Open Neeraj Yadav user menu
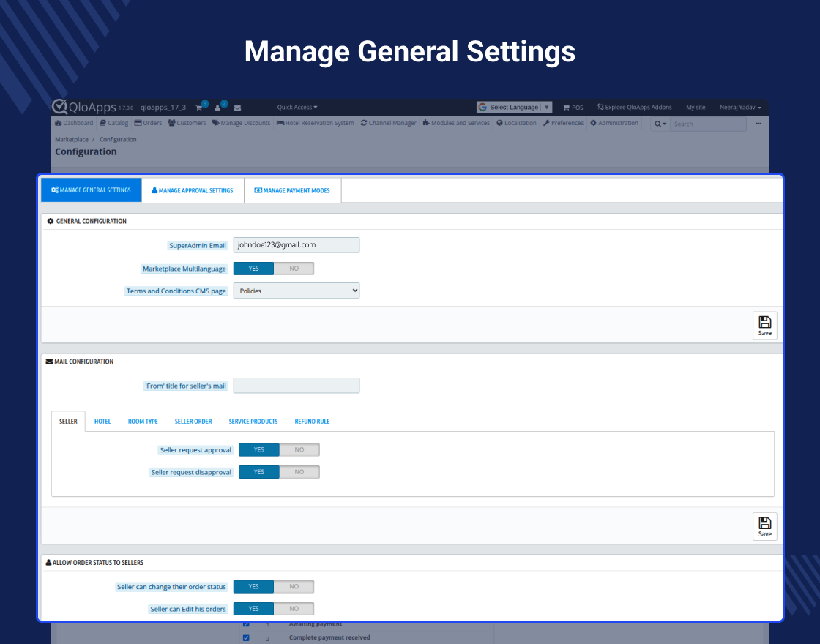This screenshot has width=820, height=644. (740, 107)
